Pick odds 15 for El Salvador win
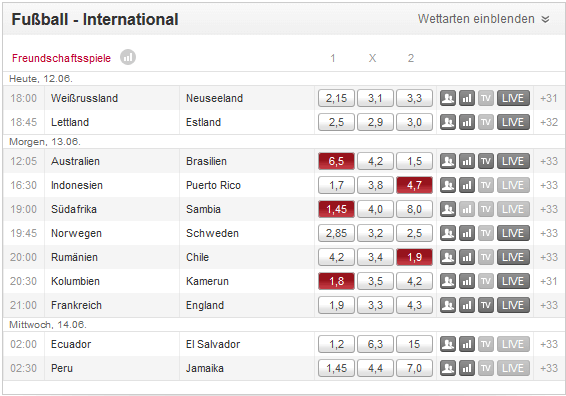Viewport: 566px width, 396px height. (x=414, y=344)
